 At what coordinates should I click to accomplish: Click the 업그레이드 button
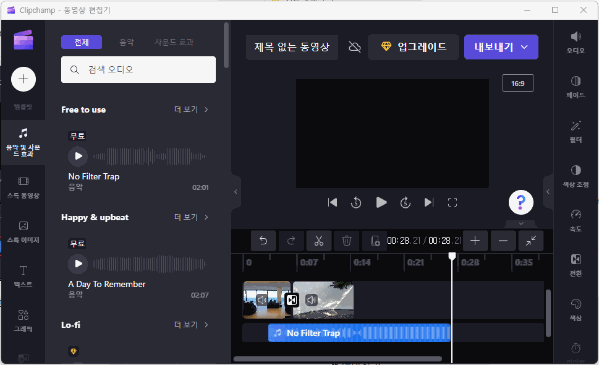click(413, 47)
